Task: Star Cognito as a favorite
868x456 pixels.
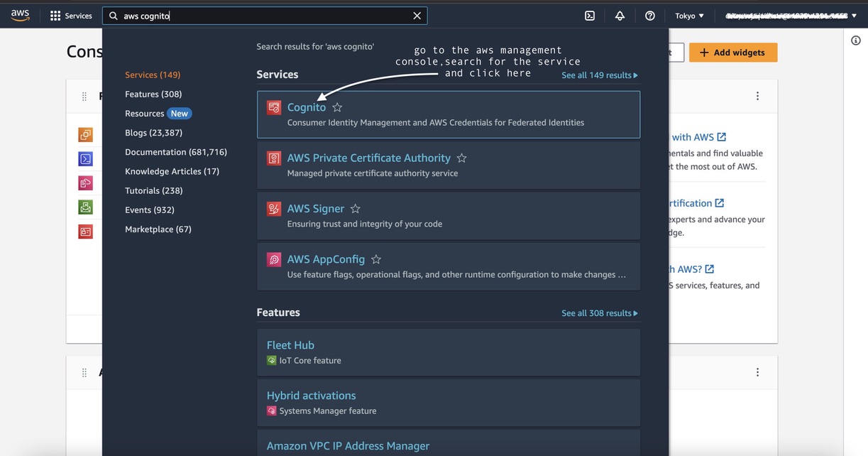Action: (x=336, y=107)
